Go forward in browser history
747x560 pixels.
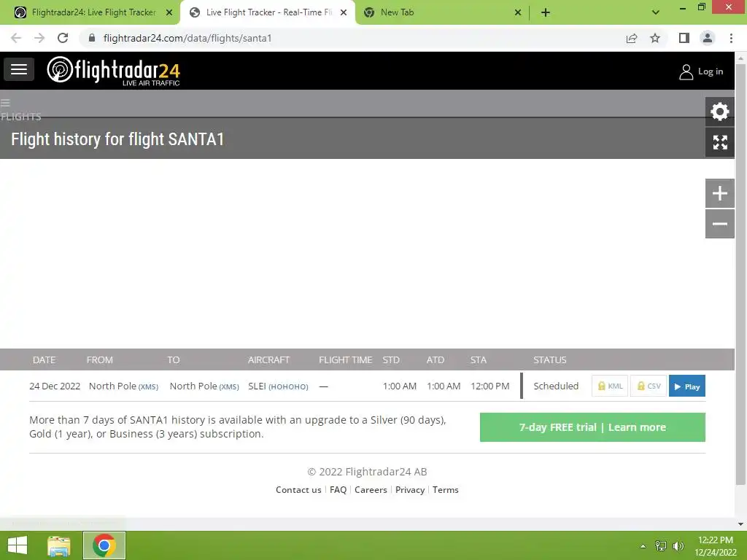pyautogui.click(x=39, y=38)
